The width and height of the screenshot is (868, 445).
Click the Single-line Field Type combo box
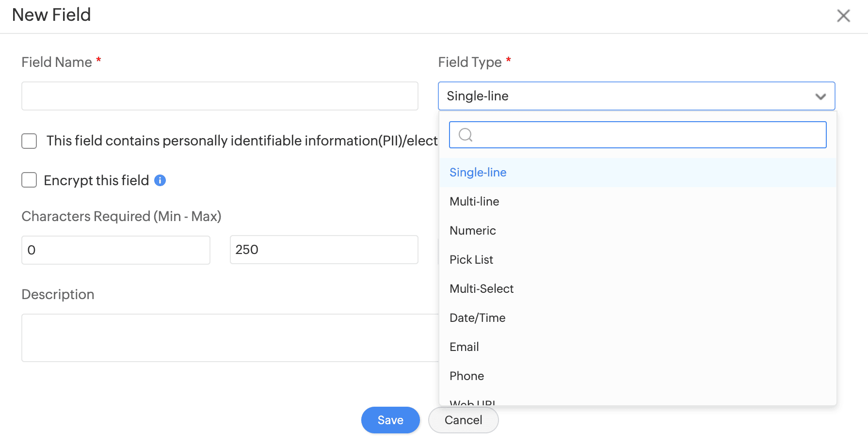click(x=626, y=96)
